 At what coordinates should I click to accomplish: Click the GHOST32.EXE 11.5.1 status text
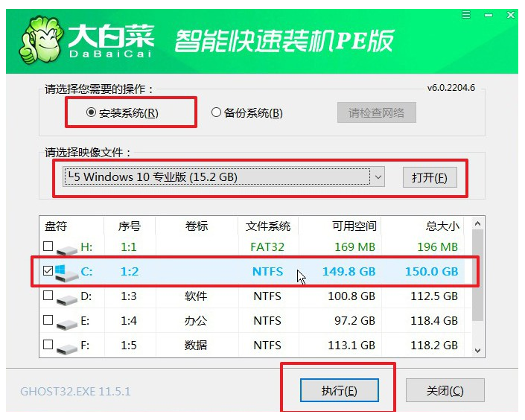tap(75, 391)
